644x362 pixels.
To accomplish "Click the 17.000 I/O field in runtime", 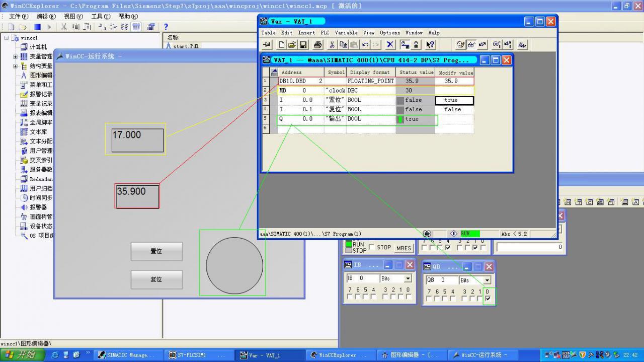I will tap(138, 140).
